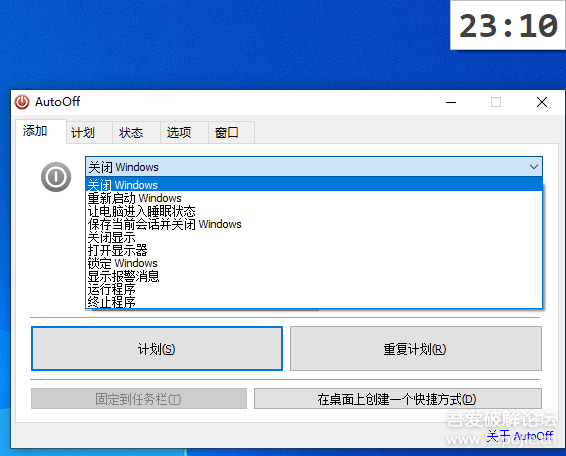The image size is (566, 456).
Task: Switch to the 状态 tab
Action: [136, 133]
